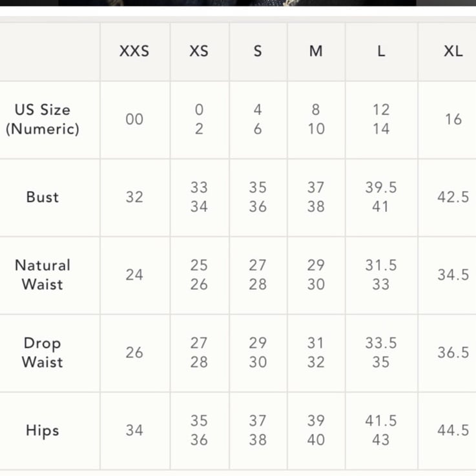Click the 00 US size cell
This screenshot has width=476, height=476.
click(134, 119)
